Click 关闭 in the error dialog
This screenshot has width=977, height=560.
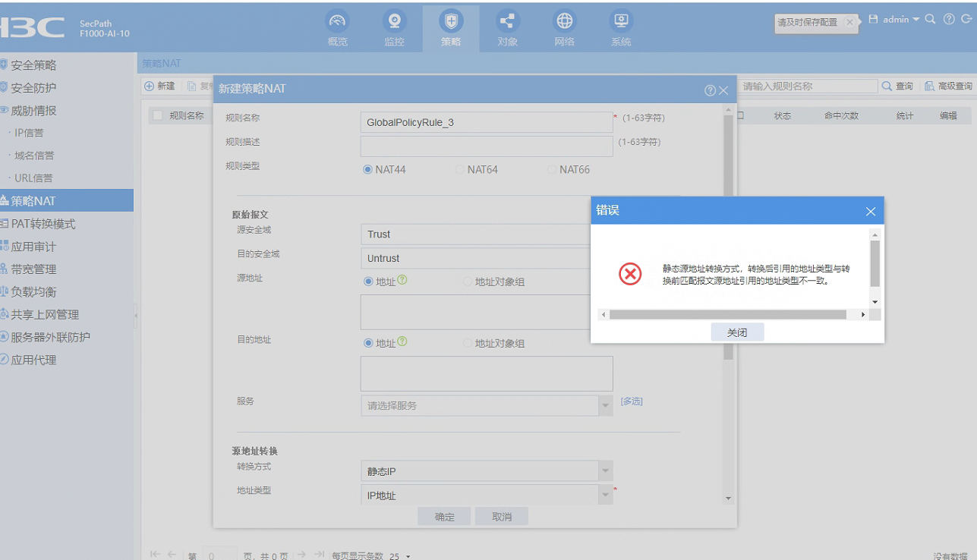coord(737,332)
